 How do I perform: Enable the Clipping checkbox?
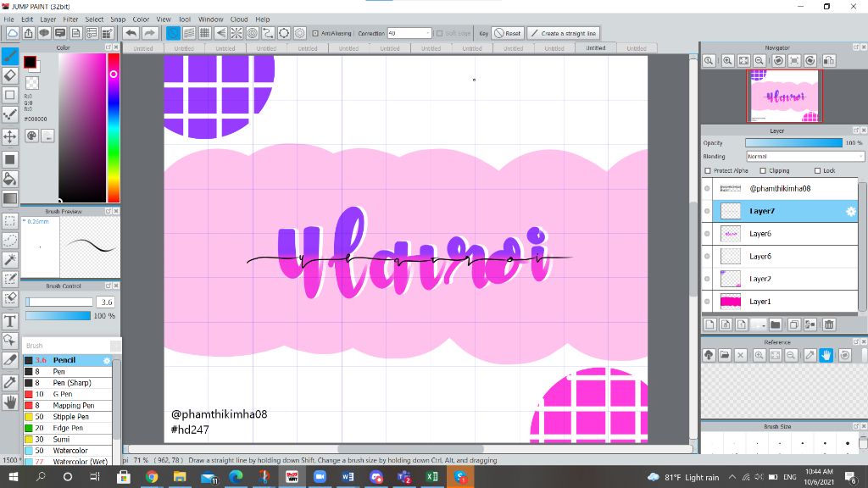pos(763,170)
